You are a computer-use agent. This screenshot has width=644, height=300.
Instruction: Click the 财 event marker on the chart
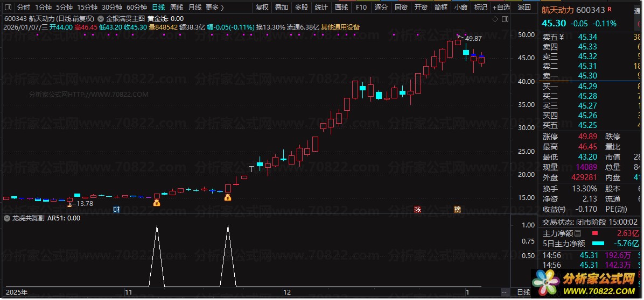tap(116, 210)
